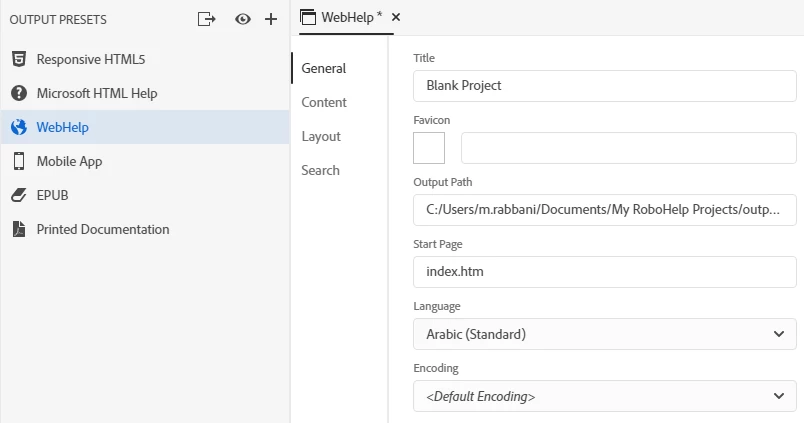This screenshot has height=423, width=804.
Task: Click the WebHelp globe icon
Action: (x=19, y=127)
